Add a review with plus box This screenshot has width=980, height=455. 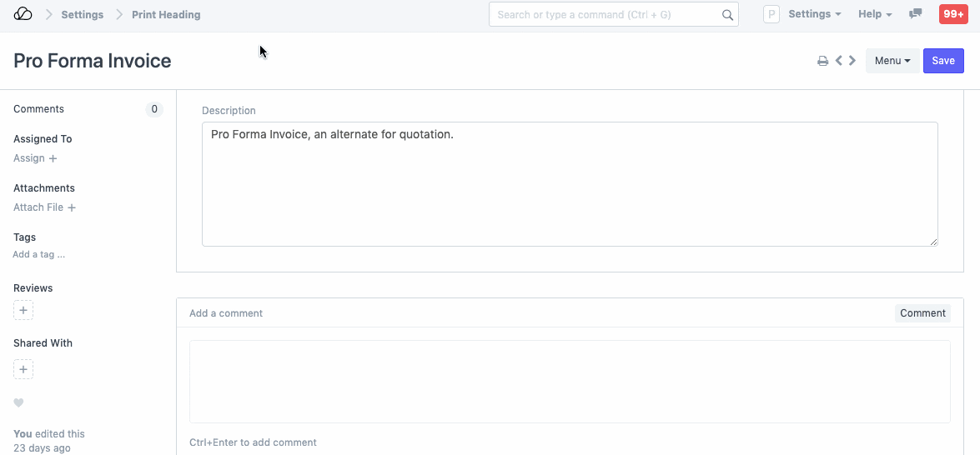point(23,311)
